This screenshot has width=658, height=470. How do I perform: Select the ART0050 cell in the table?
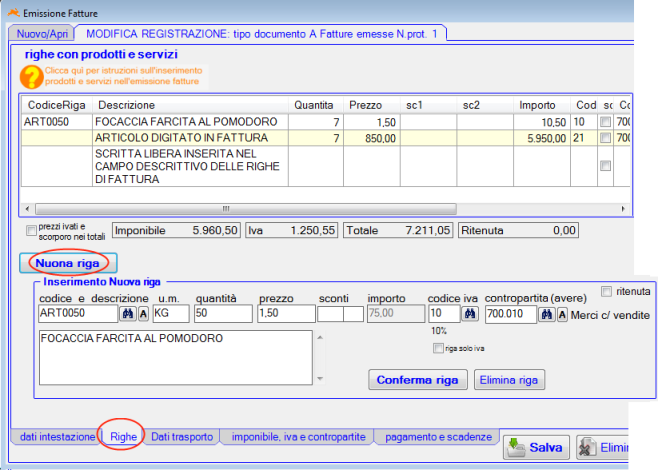(x=57, y=122)
